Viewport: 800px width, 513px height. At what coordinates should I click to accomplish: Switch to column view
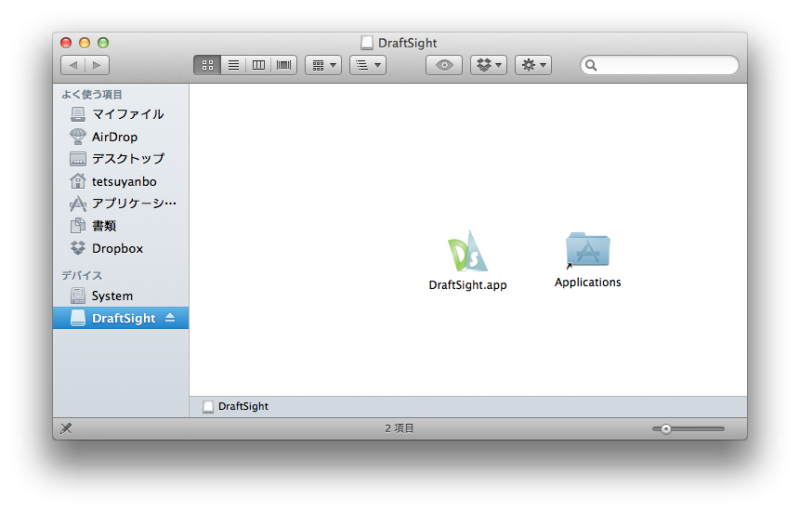(259, 65)
